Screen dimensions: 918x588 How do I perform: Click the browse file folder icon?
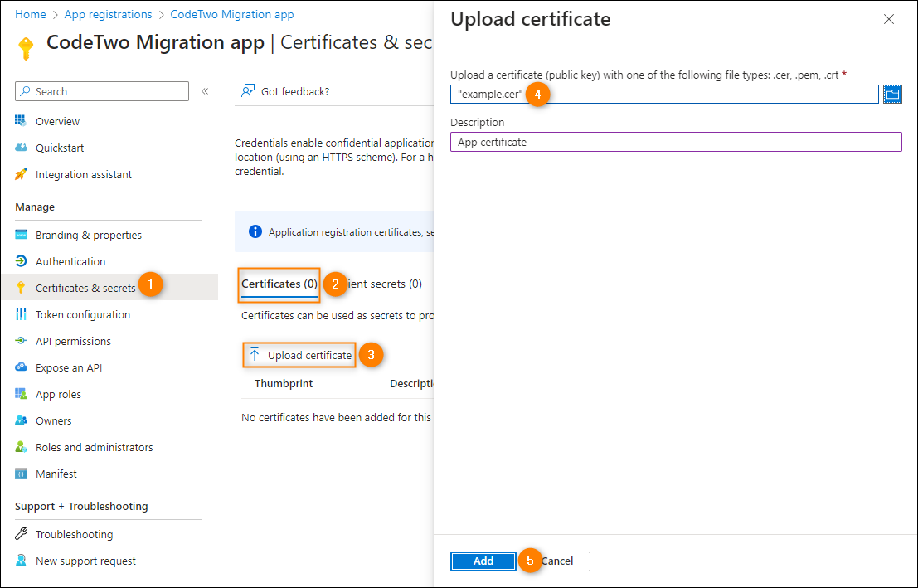coord(892,94)
